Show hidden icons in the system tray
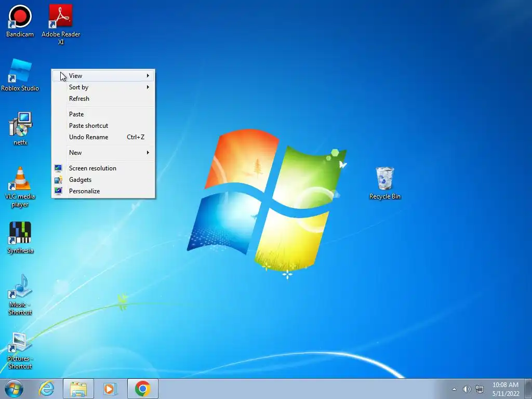Image resolution: width=532 pixels, height=399 pixels. 454,389
